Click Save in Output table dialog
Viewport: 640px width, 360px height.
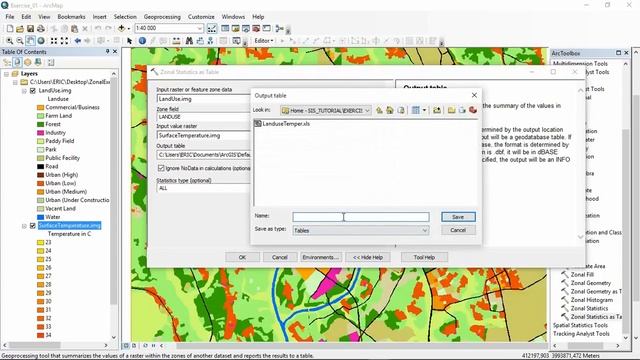[458, 217]
